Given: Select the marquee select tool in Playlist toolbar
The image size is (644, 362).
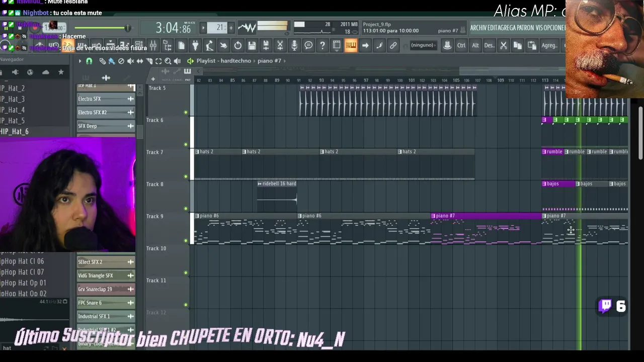Looking at the screenshot, I should tap(158, 61).
